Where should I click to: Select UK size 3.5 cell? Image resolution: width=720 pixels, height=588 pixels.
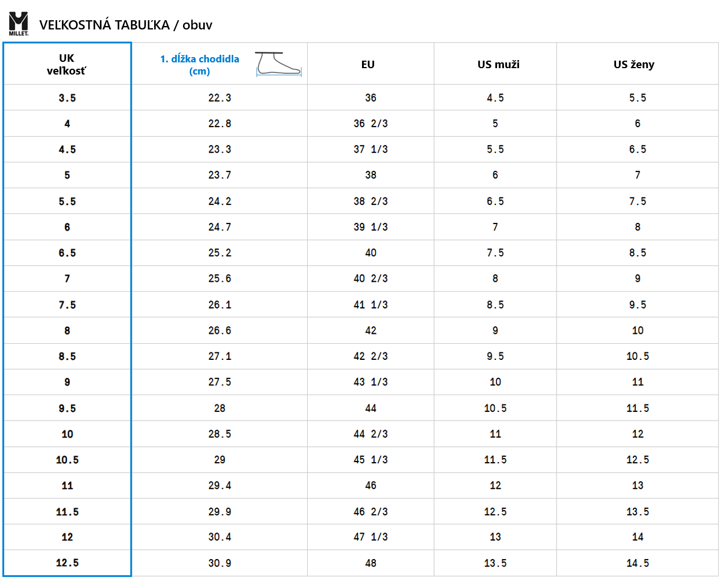click(67, 98)
